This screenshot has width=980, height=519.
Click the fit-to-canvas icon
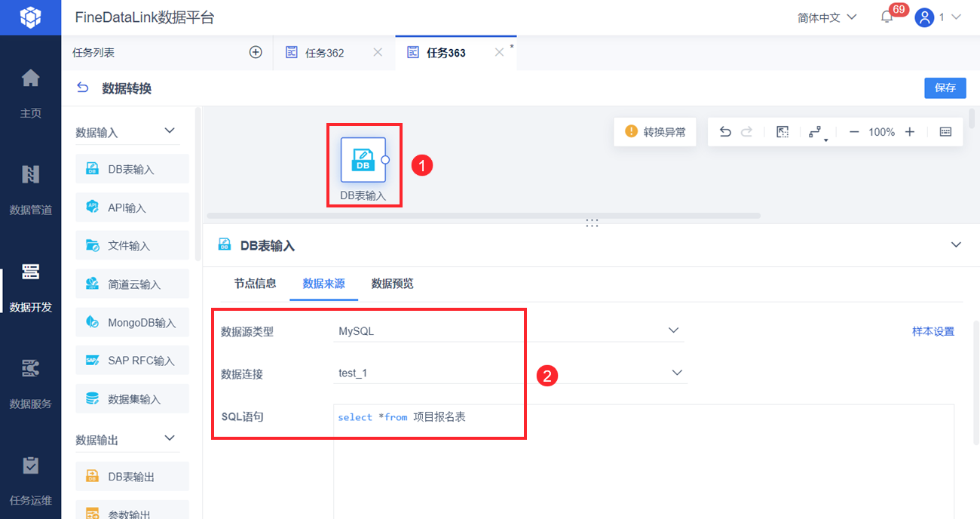point(782,132)
